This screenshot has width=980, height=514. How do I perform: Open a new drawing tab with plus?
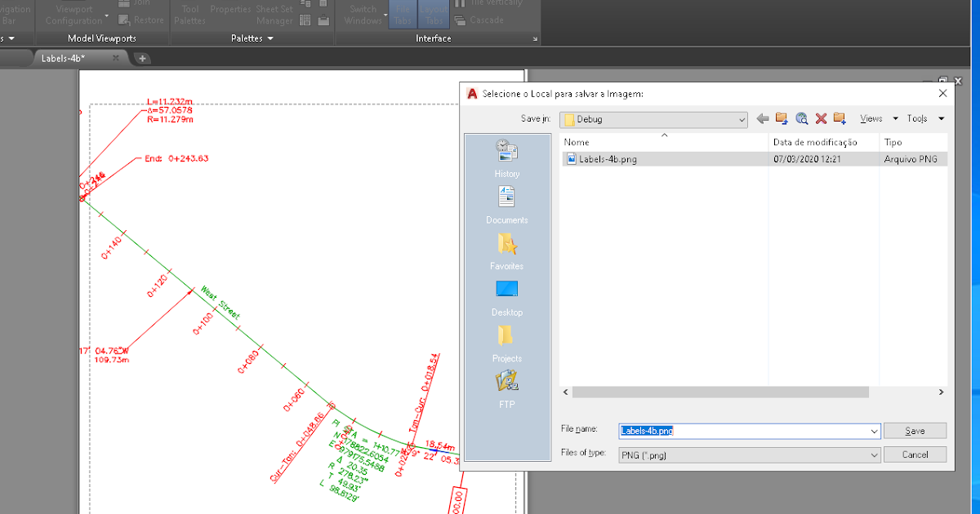pos(142,58)
